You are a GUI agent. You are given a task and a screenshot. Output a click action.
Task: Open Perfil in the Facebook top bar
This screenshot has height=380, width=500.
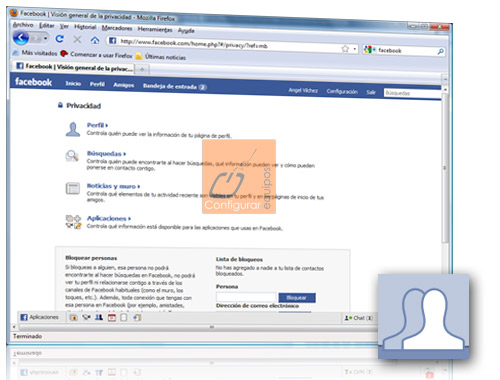97,84
